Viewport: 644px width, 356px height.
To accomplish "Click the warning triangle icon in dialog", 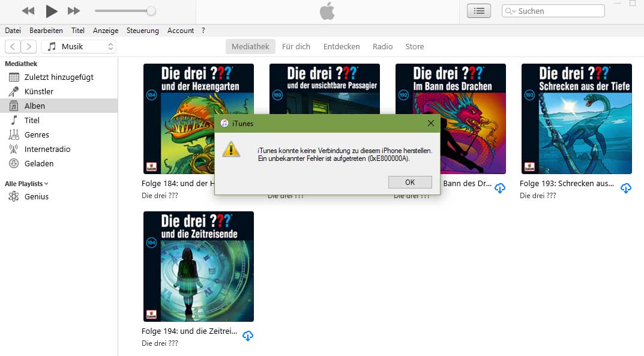I will [231, 149].
